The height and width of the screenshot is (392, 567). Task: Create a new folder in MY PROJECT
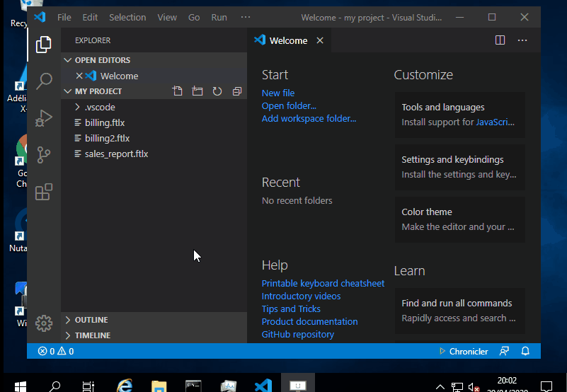[x=197, y=91]
